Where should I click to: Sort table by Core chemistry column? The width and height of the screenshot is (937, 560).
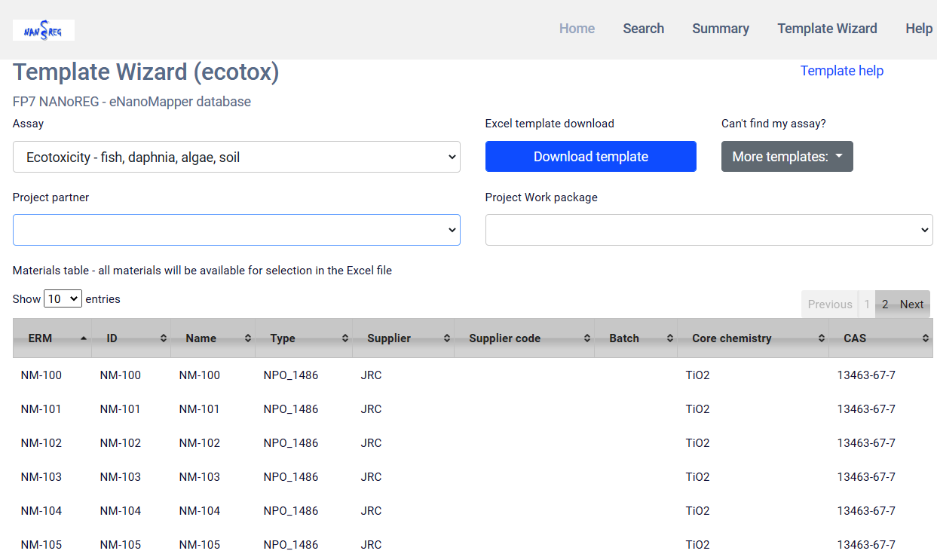[753, 338]
